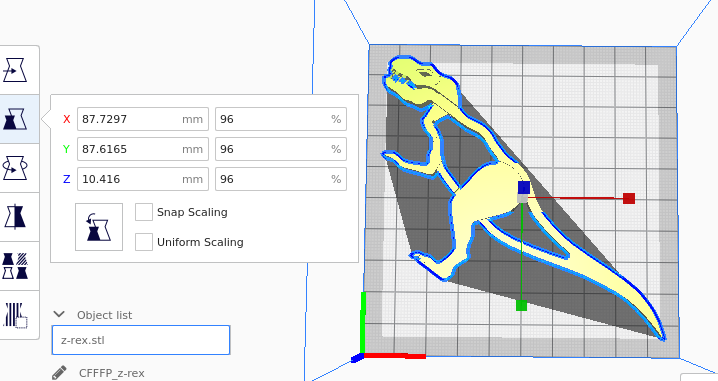This screenshot has height=381, width=718.
Task: Select the Mirror tool icon
Action: coord(15,217)
